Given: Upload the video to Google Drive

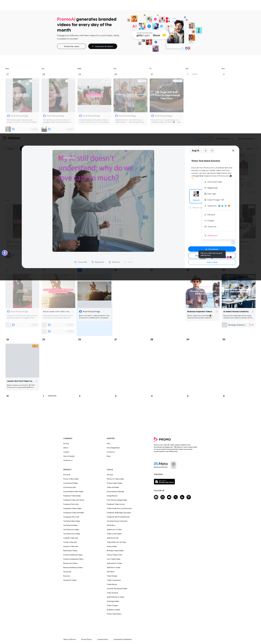Looking at the screenshot, I should click(222, 206).
